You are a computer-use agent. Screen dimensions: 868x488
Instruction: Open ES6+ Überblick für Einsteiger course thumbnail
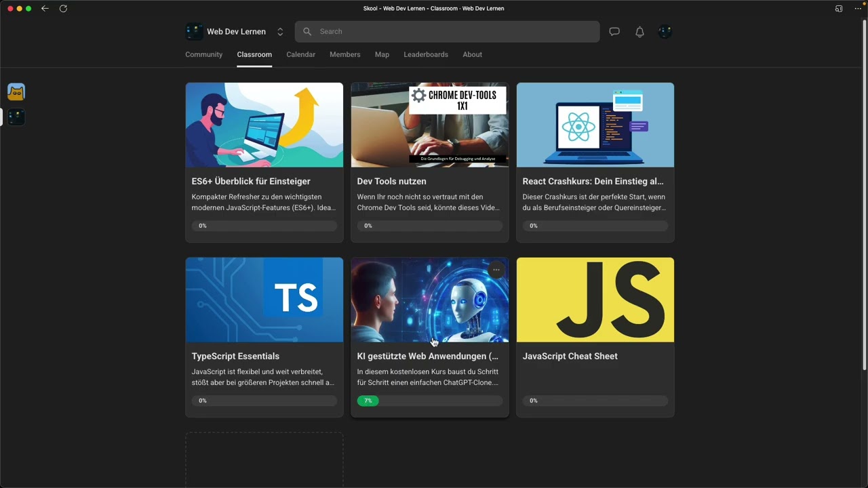[x=264, y=125]
